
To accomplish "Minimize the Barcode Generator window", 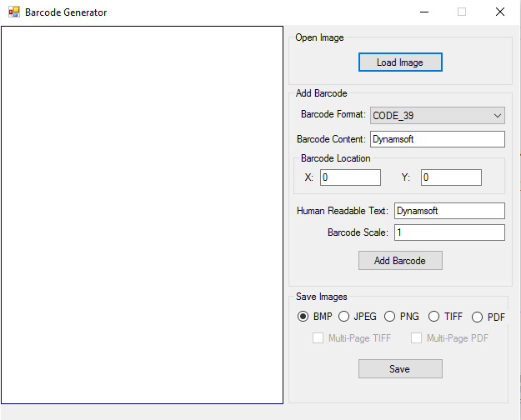I will click(424, 12).
